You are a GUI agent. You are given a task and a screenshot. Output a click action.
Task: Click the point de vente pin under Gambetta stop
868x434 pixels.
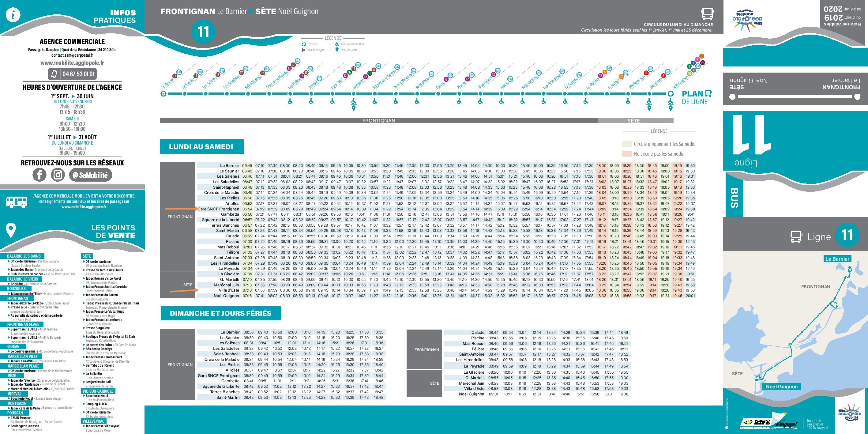pos(353,108)
